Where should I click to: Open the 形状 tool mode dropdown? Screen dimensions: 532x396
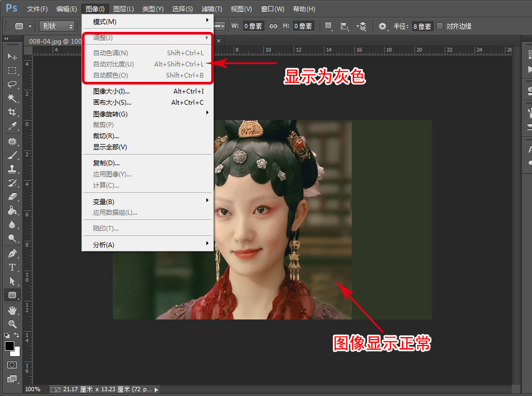point(57,26)
